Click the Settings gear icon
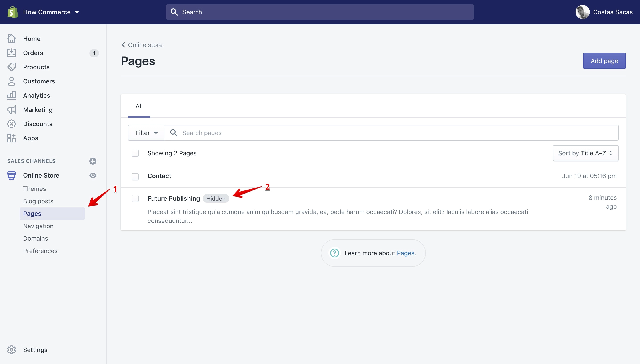Viewport: 640px width, 364px height. (12, 350)
